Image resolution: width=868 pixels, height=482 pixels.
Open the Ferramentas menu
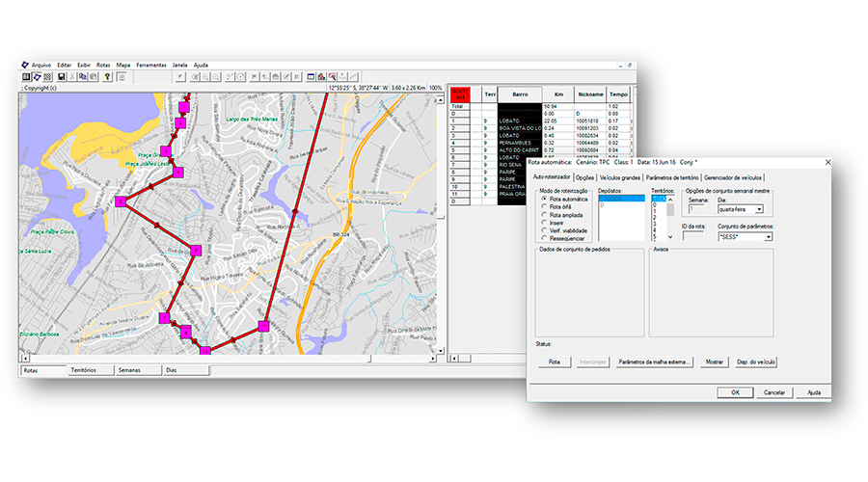click(150, 65)
